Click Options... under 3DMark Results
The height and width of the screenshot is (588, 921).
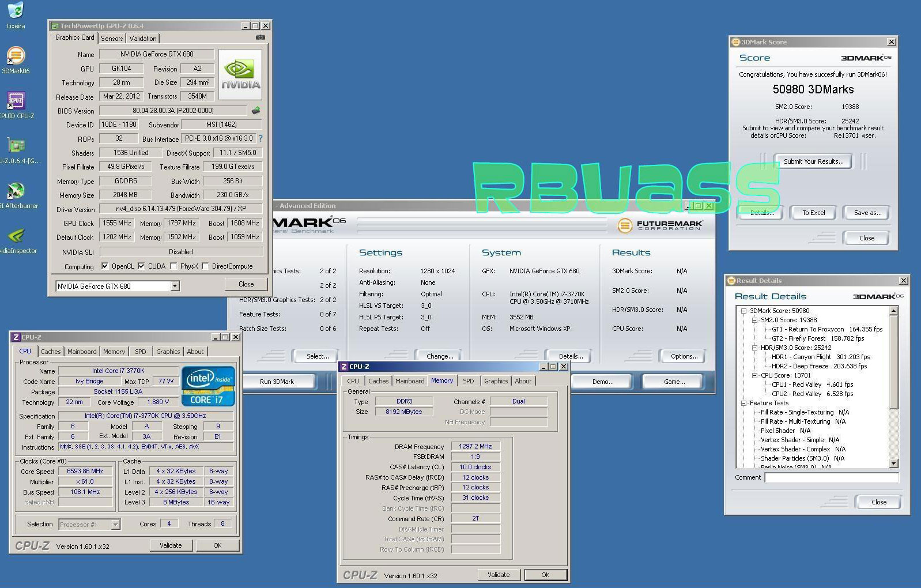(684, 356)
